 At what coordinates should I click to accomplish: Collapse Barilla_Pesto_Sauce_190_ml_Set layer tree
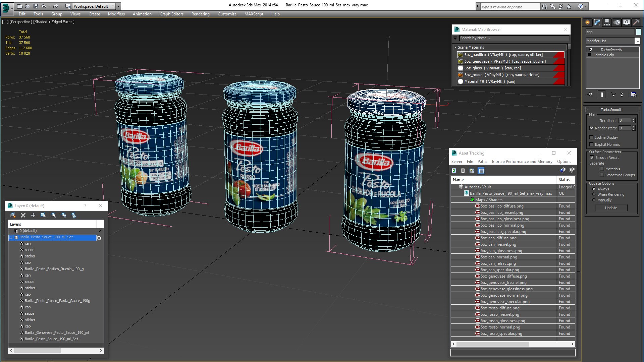tap(11, 237)
